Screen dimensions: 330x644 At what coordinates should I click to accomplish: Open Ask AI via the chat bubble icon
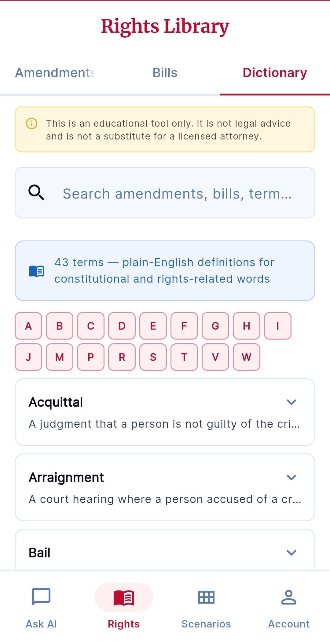click(41, 597)
